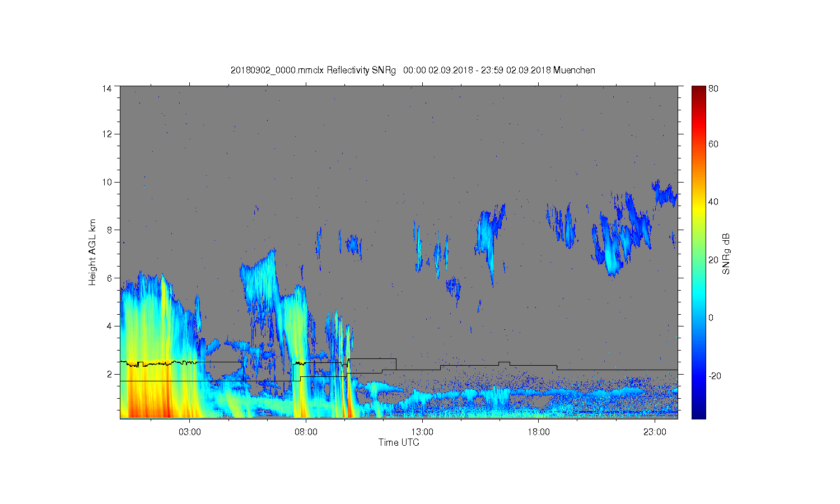Click the colorbar value 40
Image resolution: width=840 pixels, height=504 pixels.
(x=713, y=202)
